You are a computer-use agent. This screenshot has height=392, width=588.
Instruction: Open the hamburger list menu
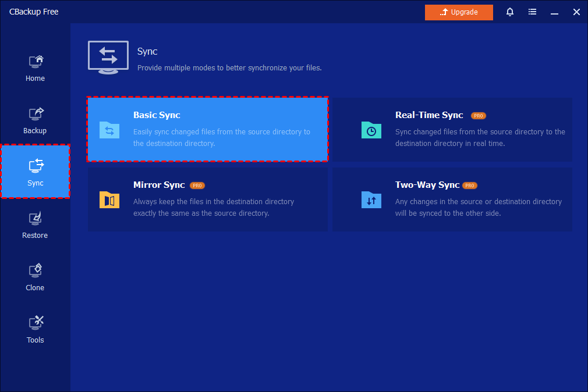(532, 12)
